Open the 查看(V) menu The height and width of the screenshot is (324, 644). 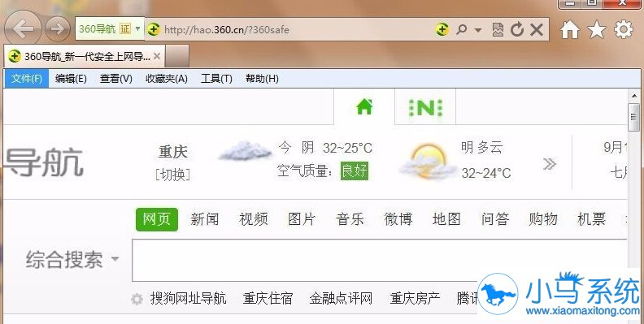tap(116, 78)
